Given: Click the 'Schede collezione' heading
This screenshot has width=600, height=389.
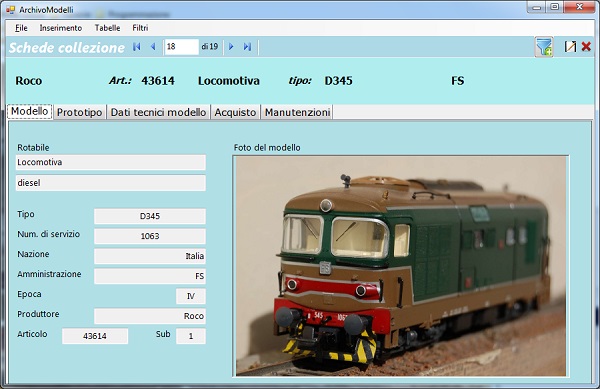Looking at the screenshot, I should coord(67,47).
